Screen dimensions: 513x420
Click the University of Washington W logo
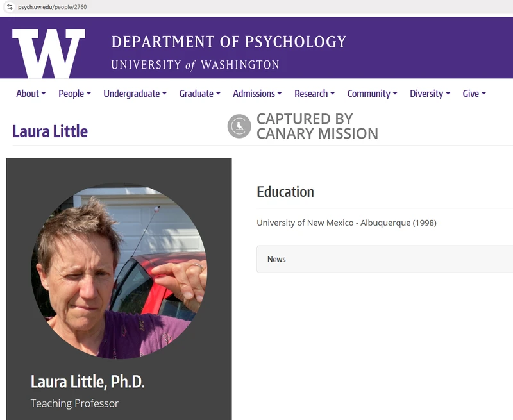(49, 53)
